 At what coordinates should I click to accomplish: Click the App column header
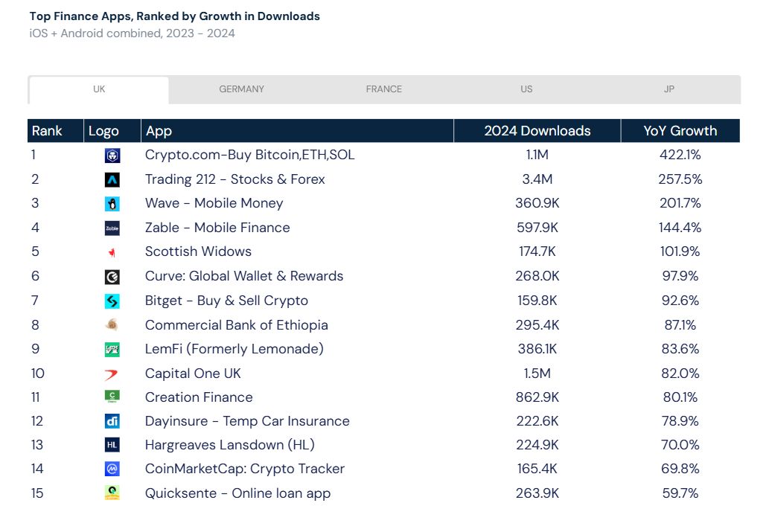pos(297,131)
